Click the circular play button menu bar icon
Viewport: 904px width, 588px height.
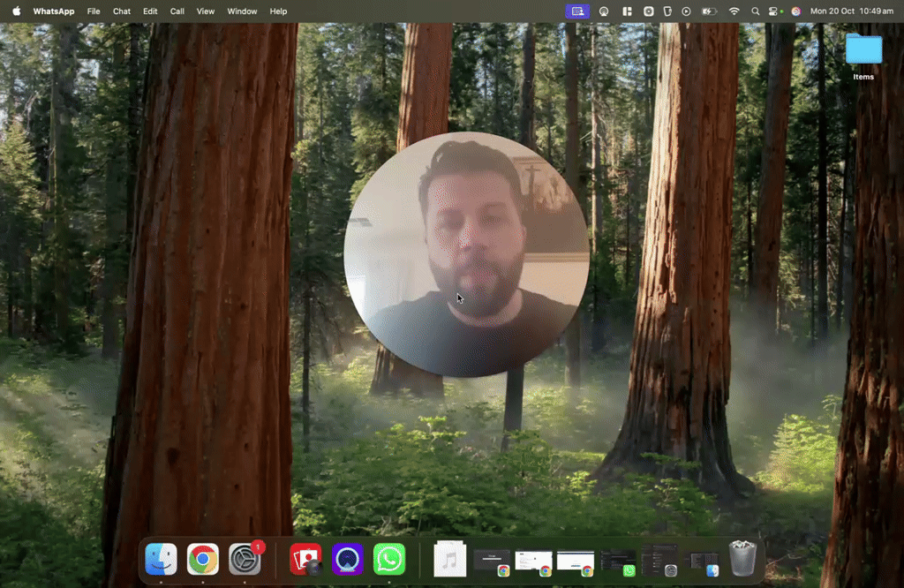[x=686, y=11]
